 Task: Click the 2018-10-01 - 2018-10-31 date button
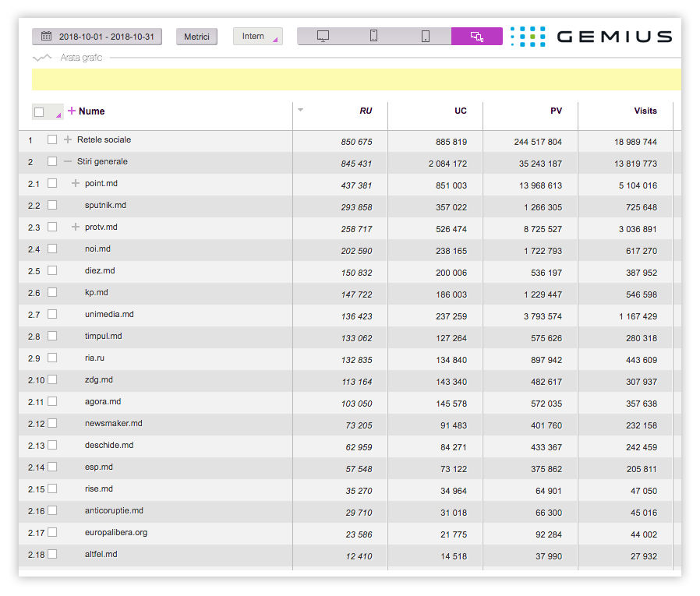pos(97,37)
